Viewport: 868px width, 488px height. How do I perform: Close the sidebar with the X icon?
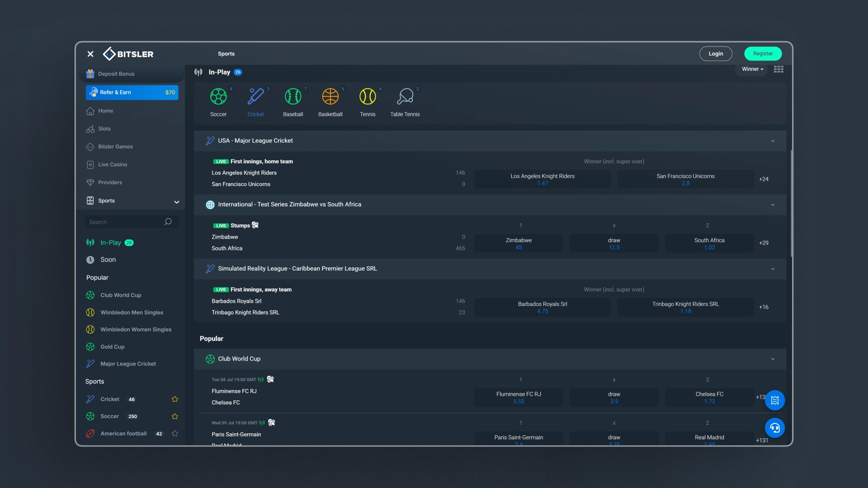pos(90,54)
